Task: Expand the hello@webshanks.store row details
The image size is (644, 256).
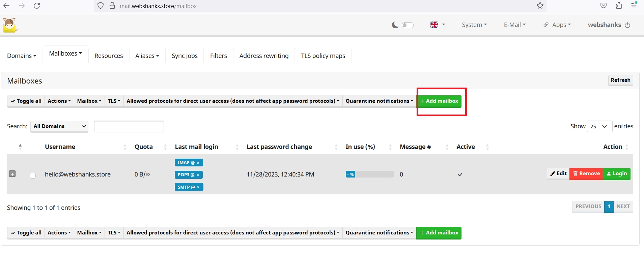Action: 12,174
